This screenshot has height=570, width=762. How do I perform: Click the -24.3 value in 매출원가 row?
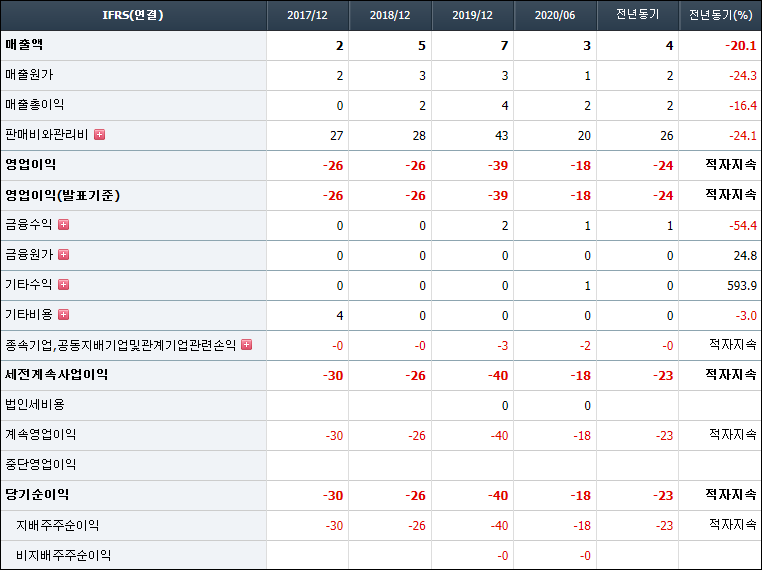743,76
